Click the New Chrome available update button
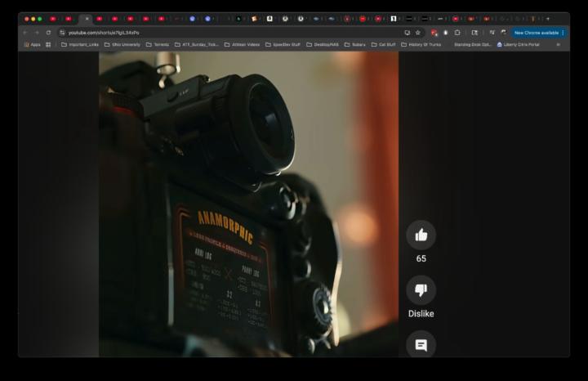Viewport: 588px width, 381px height. (538, 33)
